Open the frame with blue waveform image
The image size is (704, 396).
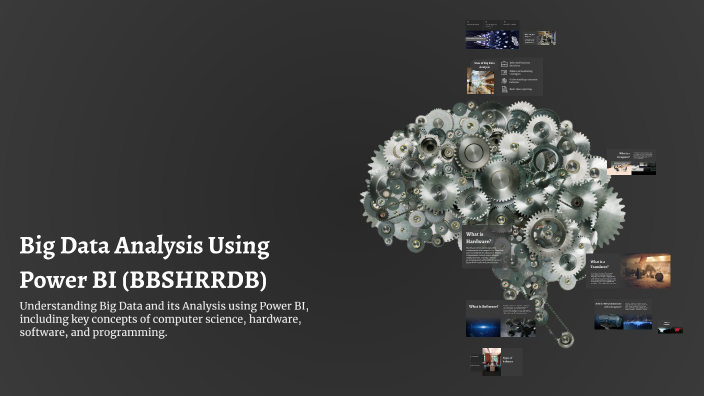(x=623, y=315)
